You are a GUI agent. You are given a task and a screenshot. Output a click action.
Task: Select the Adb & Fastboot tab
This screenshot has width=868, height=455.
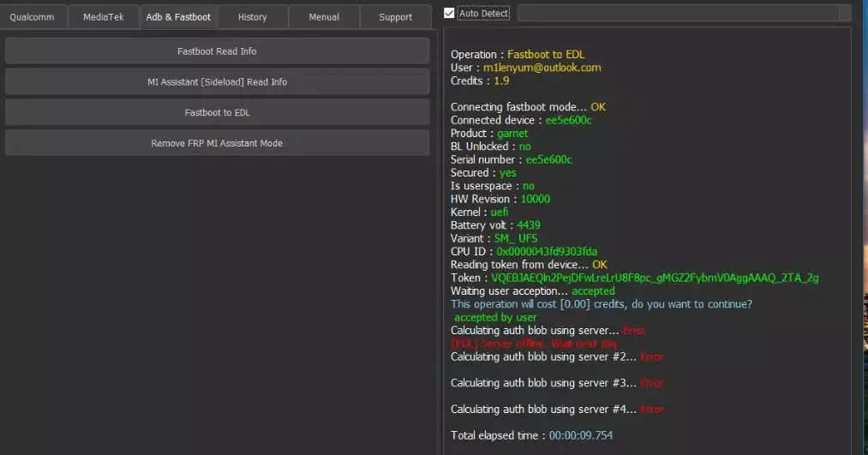178,17
